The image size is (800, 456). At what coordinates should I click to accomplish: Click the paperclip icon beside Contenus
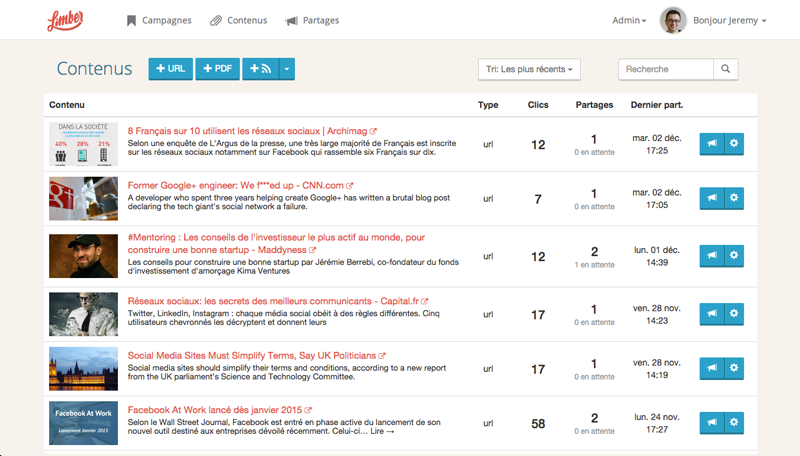click(x=216, y=20)
